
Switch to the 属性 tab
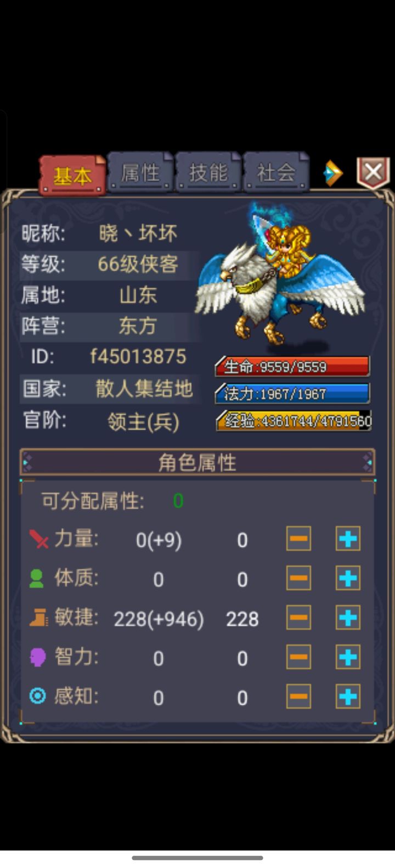click(140, 173)
